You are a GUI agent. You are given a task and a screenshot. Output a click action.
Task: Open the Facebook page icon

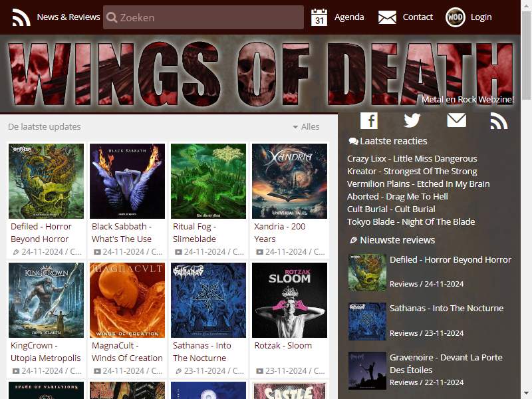tap(369, 120)
